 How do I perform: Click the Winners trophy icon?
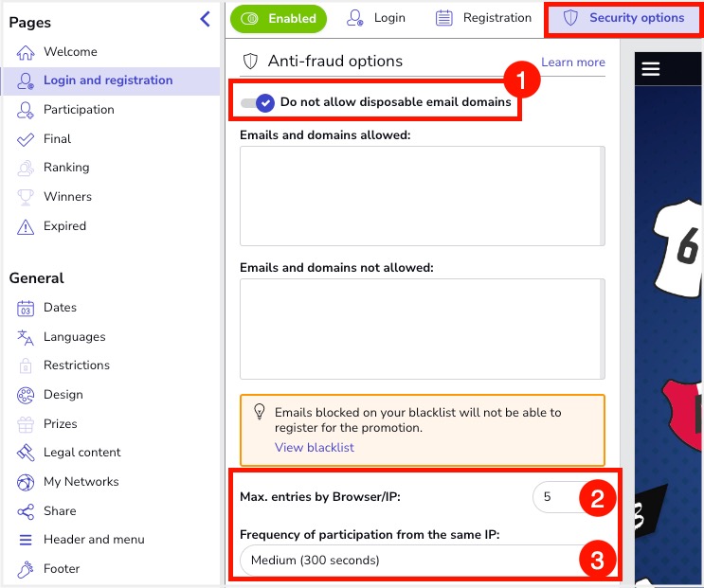tap(26, 197)
